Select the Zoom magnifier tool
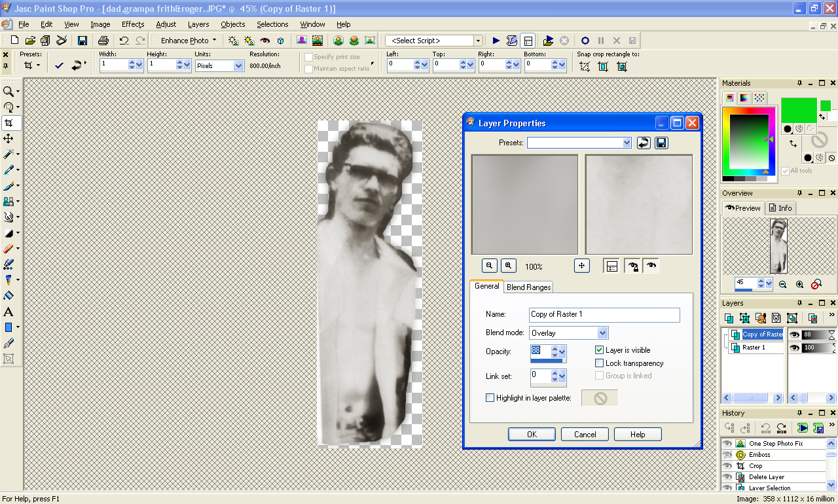 9,92
